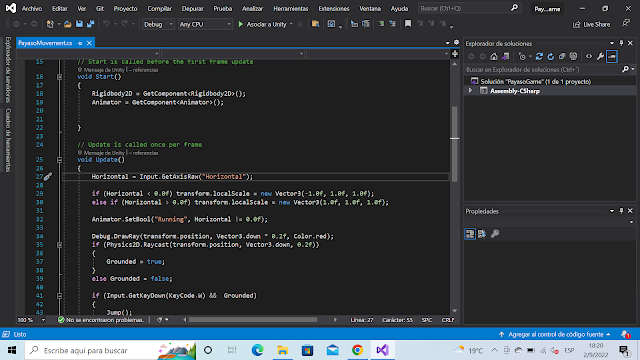Open Properties wrench icon in Solution Explorer
Image resolution: width=640 pixels, height=360 pixels.
point(600,57)
